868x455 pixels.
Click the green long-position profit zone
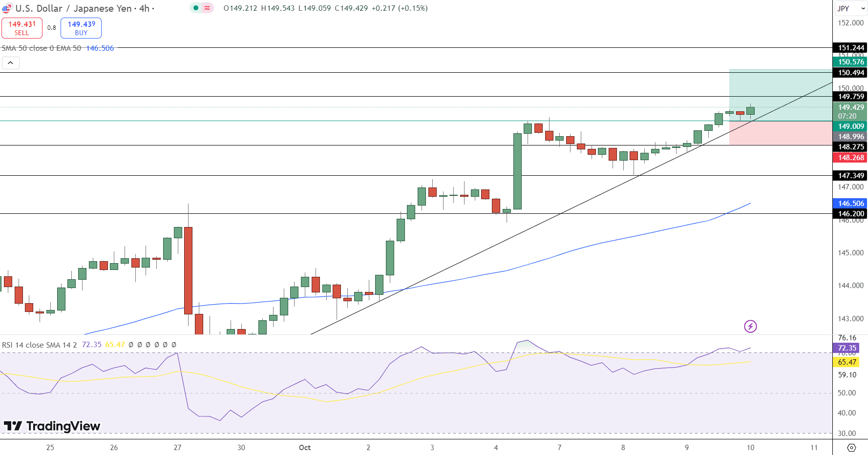(x=780, y=95)
